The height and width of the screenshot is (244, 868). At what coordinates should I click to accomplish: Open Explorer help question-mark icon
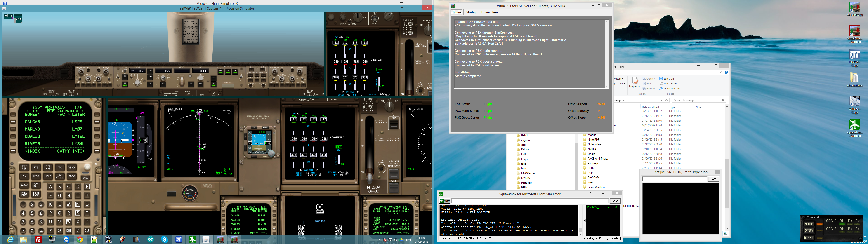726,72
